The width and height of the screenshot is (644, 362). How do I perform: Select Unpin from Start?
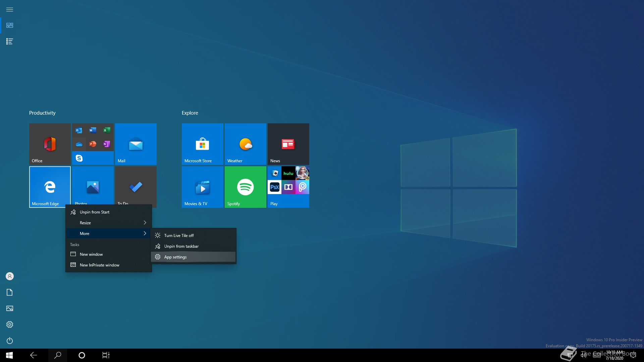[x=108, y=212]
